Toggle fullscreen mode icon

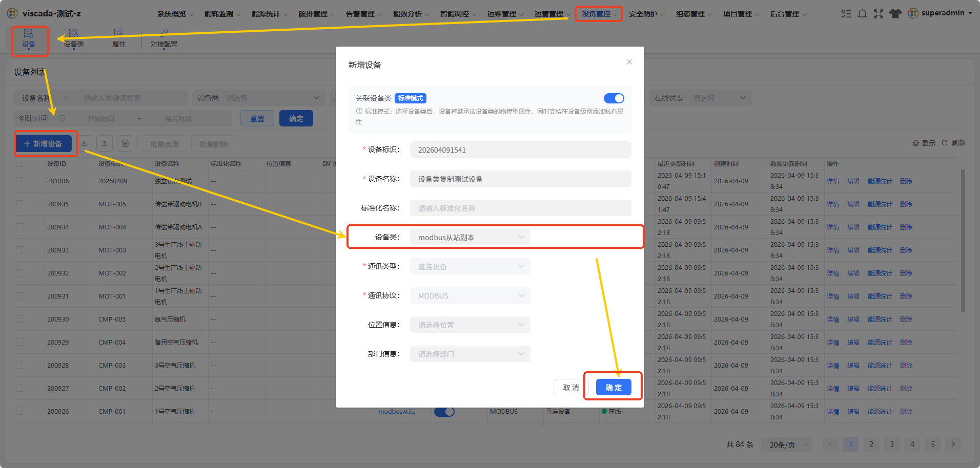click(879, 14)
